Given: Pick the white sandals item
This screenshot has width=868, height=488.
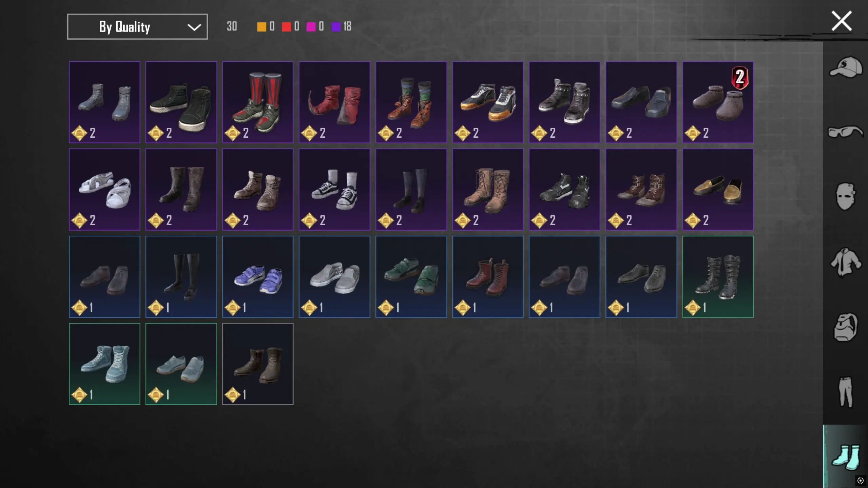Looking at the screenshot, I should [104, 190].
